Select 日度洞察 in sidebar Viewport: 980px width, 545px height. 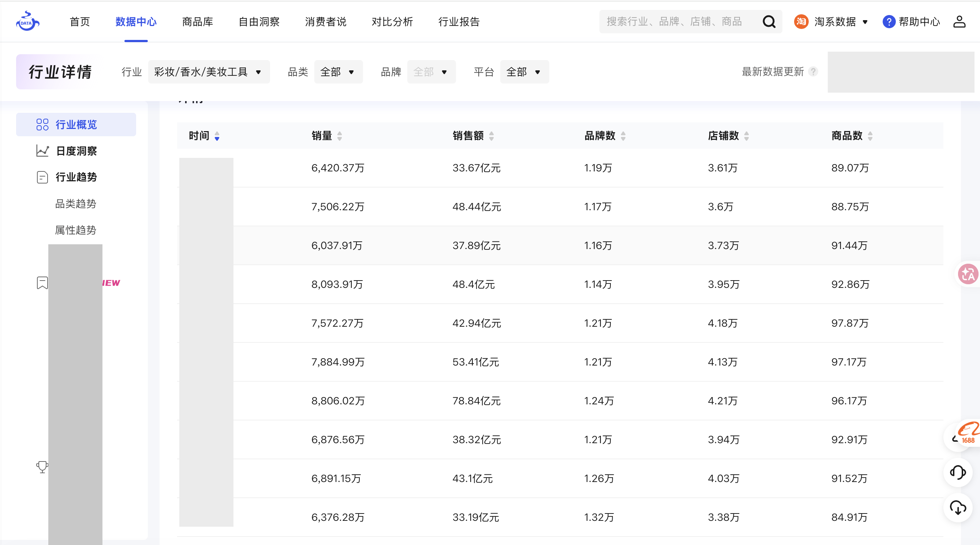76,151
